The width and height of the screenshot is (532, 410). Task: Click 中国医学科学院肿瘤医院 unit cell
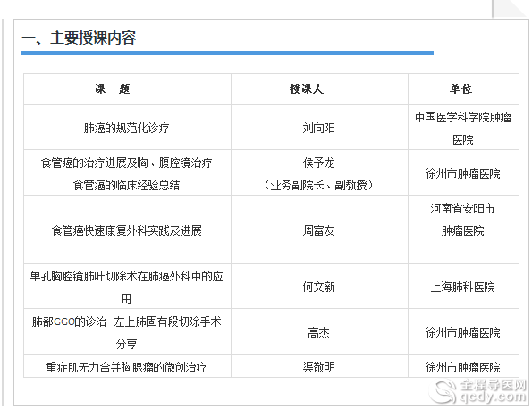pos(463,128)
